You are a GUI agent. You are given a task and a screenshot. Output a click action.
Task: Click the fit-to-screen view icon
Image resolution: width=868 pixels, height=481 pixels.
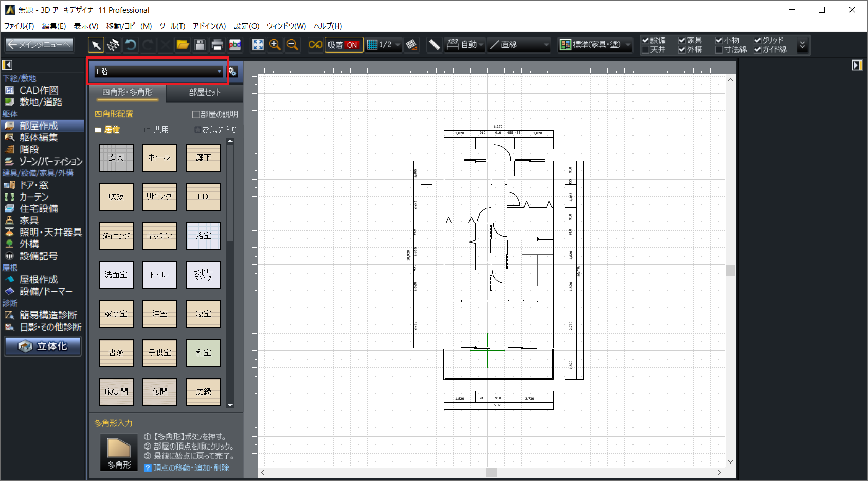click(x=258, y=45)
